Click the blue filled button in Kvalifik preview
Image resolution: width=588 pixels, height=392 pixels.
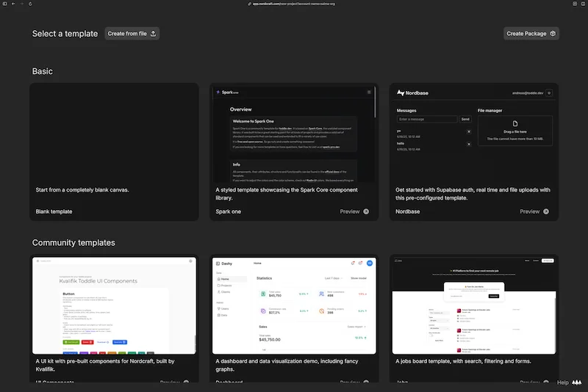tap(120, 342)
